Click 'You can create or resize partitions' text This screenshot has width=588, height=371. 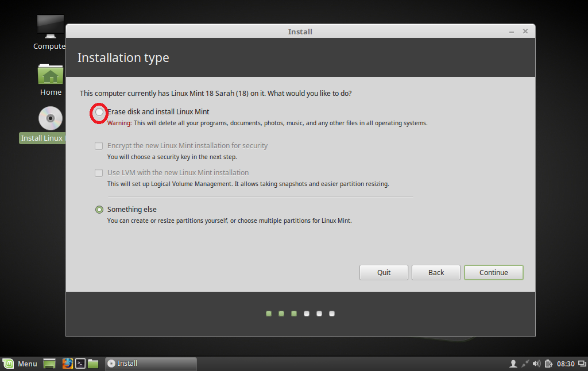230,221
